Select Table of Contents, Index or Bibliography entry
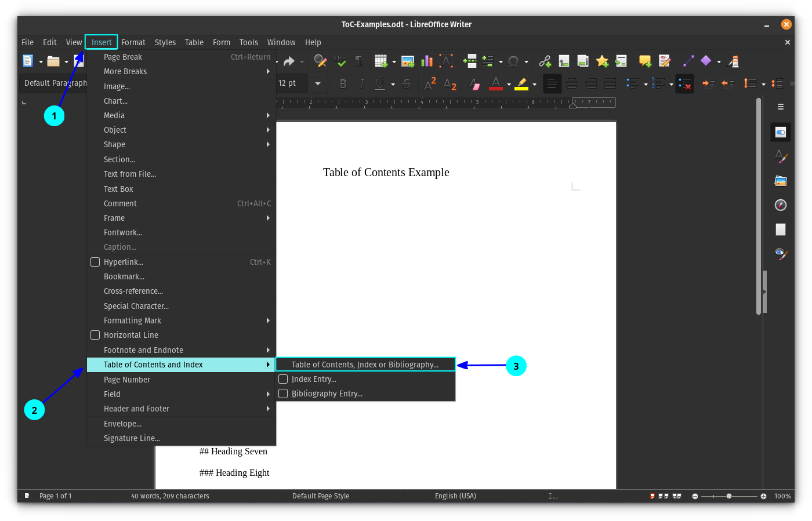This screenshot has height=521, width=812. 365,365
